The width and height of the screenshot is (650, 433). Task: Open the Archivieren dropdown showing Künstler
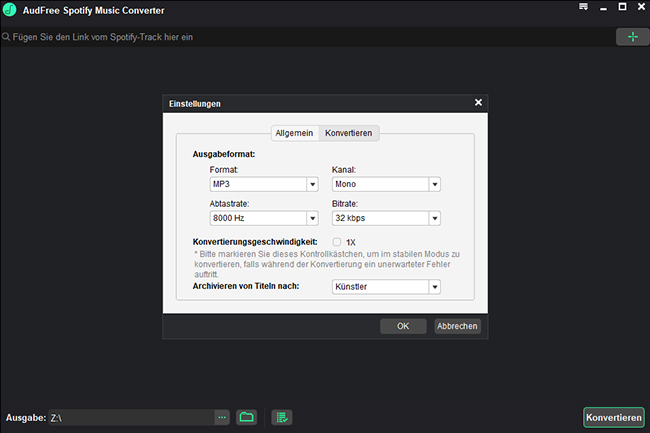(386, 287)
